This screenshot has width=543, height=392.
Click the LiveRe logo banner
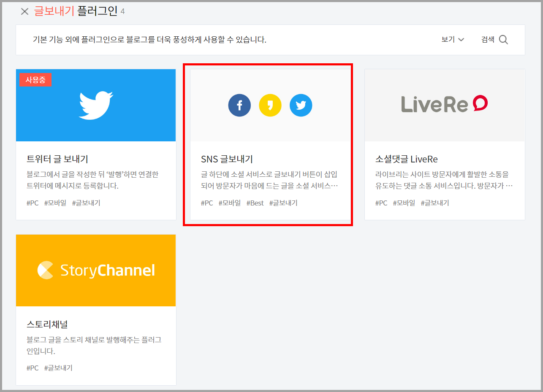445,105
